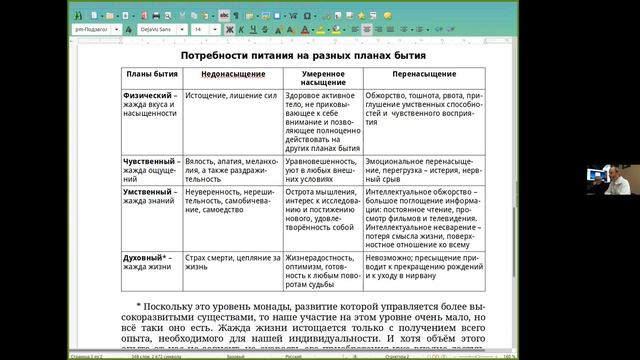Click the bulleted list icon

point(404,29)
